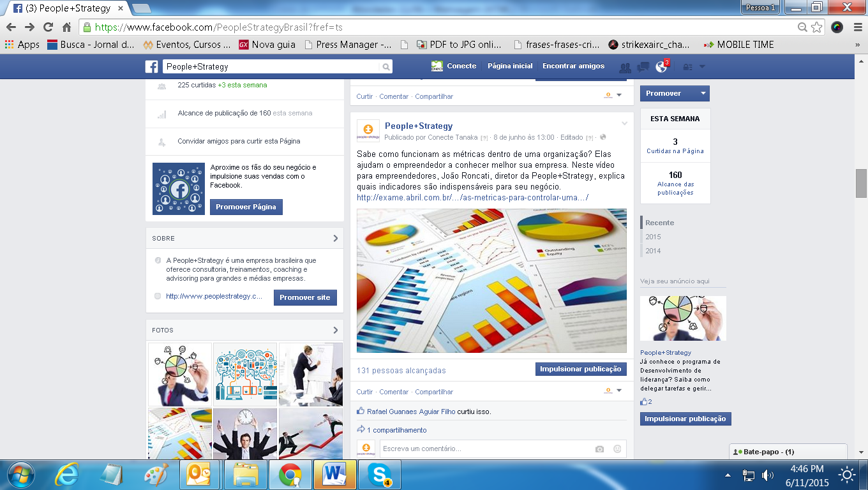Open Skype from the taskbar
Viewport: 868px width, 490px height.
[380, 475]
